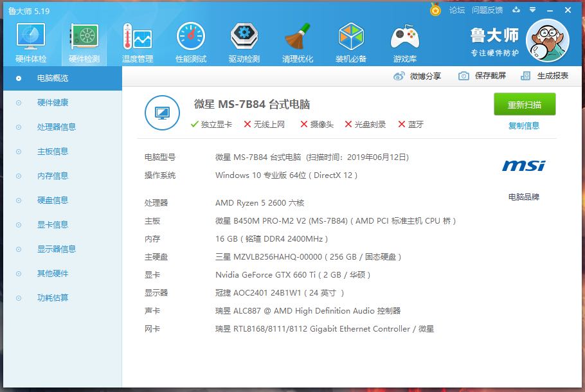Open 清理优化 cleanup broom icon
The height and width of the screenshot is (392, 585).
[x=298, y=42]
